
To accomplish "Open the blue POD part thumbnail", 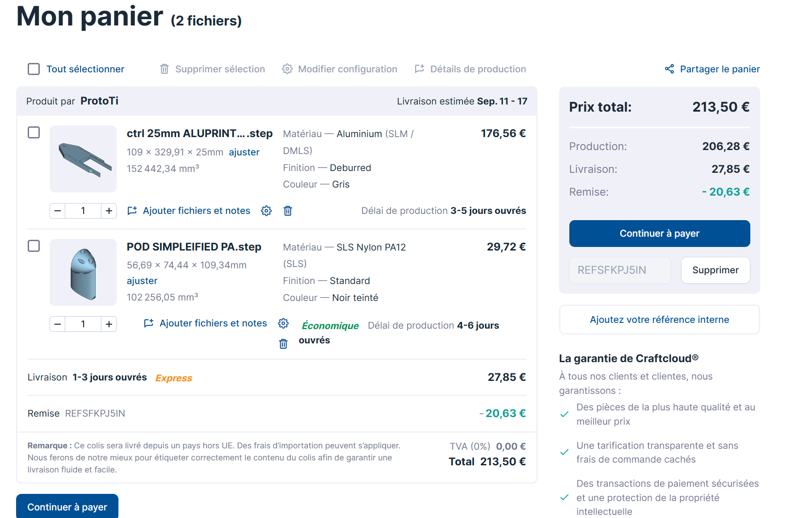I will coord(83,272).
